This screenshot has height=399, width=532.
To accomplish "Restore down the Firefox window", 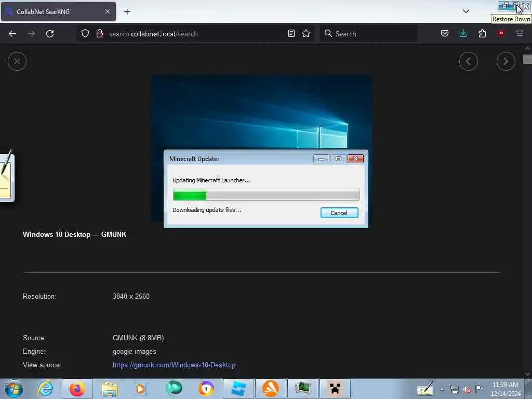I will (x=515, y=6).
